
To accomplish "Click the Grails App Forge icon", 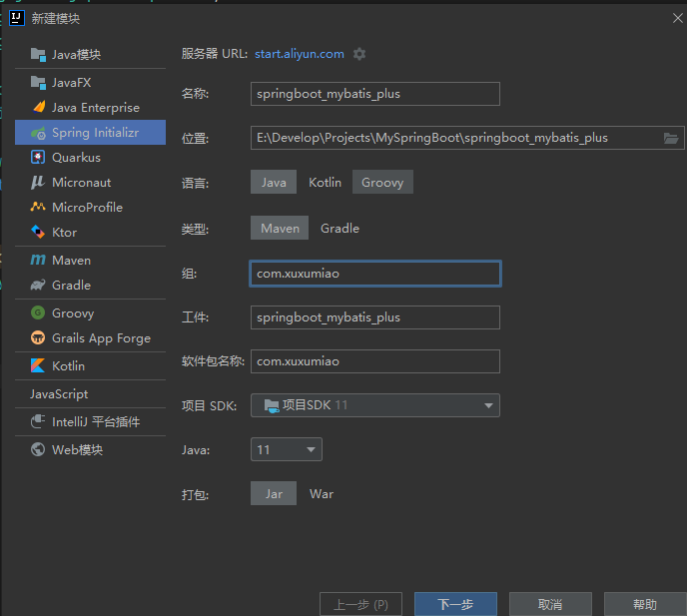I will click(38, 337).
